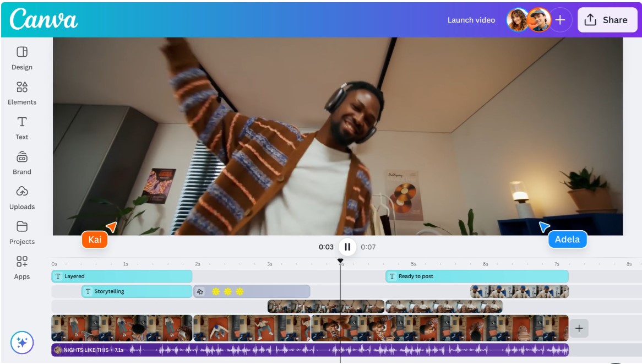Open the Elements panel
This screenshot has width=642, height=364.
(22, 93)
